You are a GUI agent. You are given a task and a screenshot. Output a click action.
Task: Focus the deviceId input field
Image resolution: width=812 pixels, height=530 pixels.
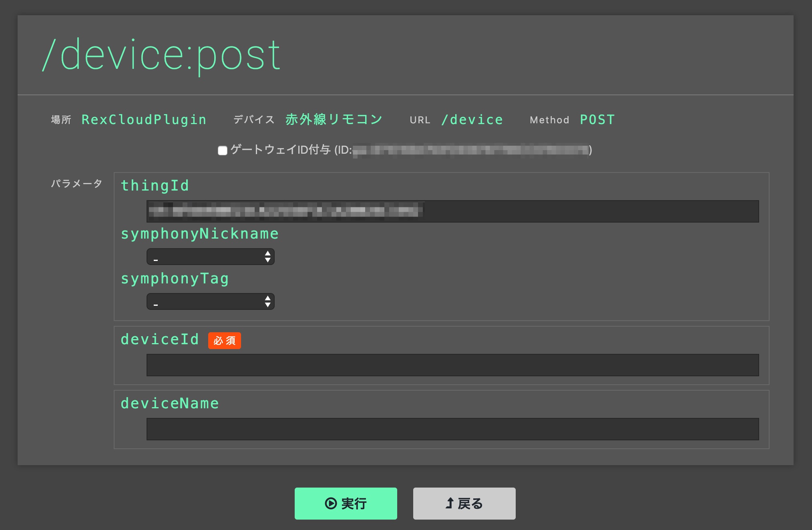pos(452,365)
